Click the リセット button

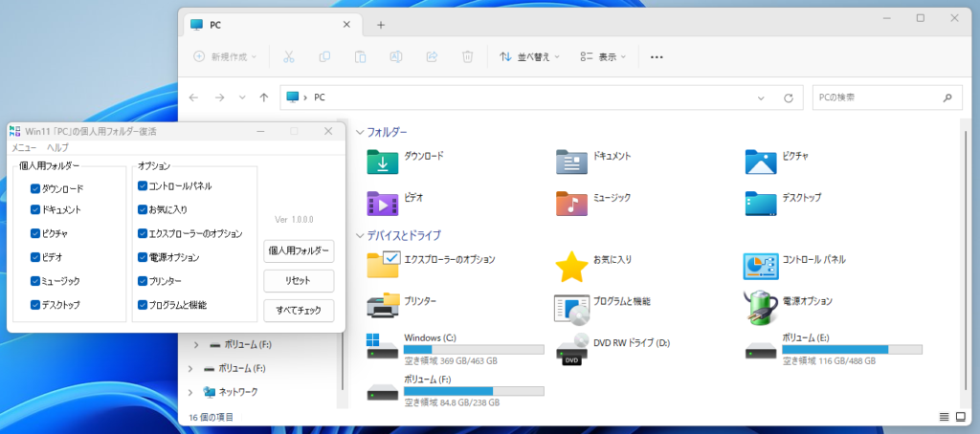pyautogui.click(x=299, y=281)
